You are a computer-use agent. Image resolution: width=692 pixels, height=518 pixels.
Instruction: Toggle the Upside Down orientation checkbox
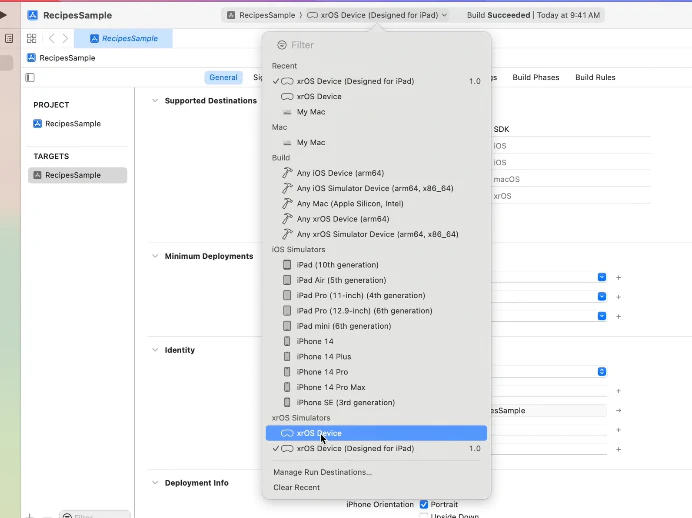(x=424, y=515)
